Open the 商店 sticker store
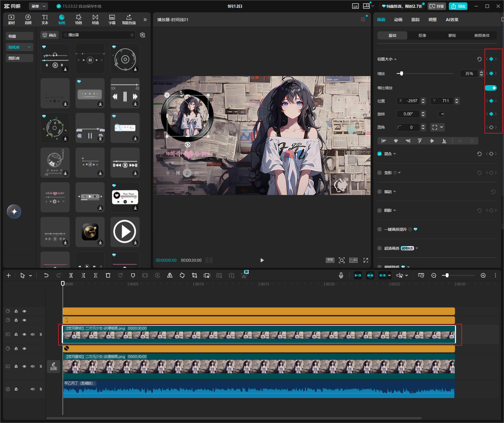This screenshot has height=423, width=504. tap(50, 35)
